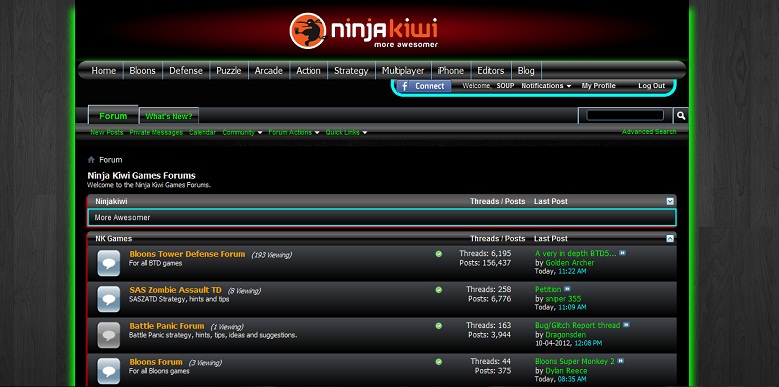Viewport: 779px width, 387px height.
Task: Open the iPhone nav item
Action: (451, 71)
